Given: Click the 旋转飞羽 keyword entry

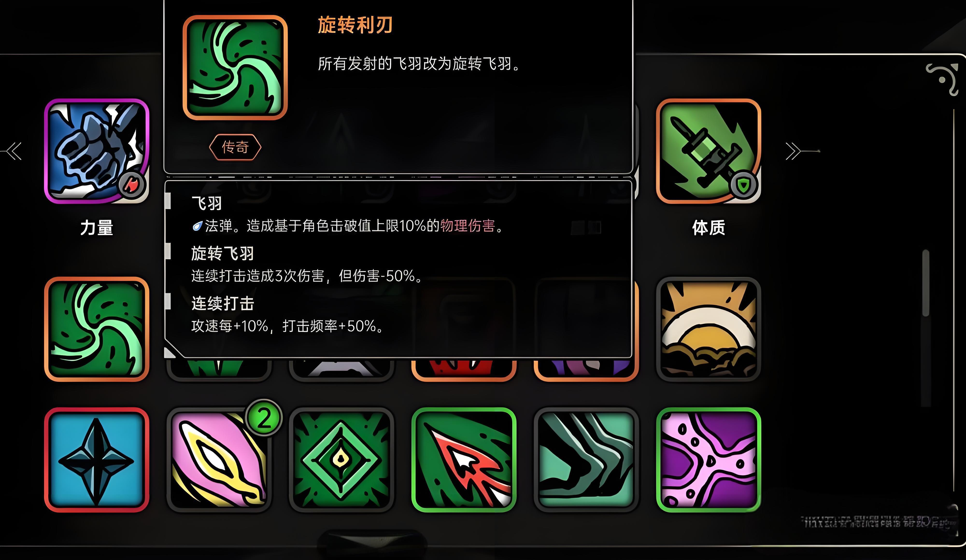Looking at the screenshot, I should tap(222, 254).
